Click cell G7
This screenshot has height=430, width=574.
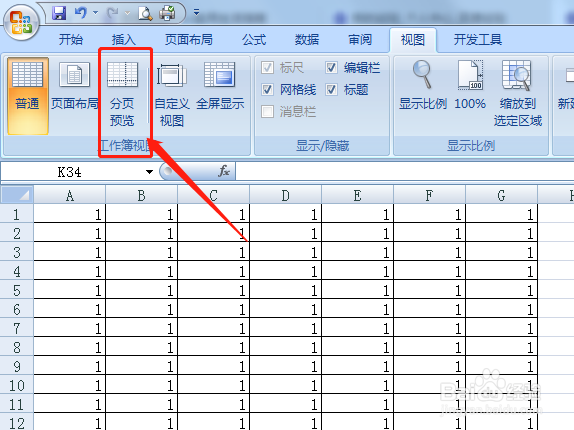tap(502, 328)
